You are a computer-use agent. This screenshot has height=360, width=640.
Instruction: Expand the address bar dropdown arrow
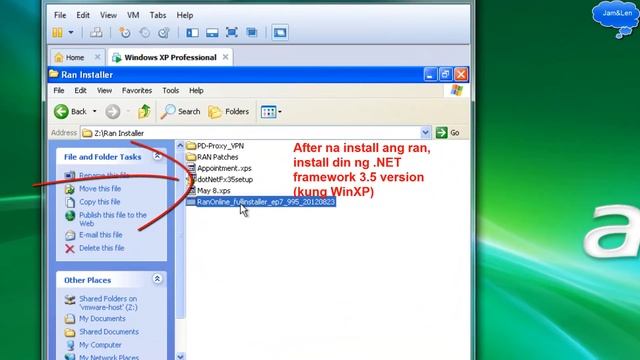pyautogui.click(x=425, y=133)
